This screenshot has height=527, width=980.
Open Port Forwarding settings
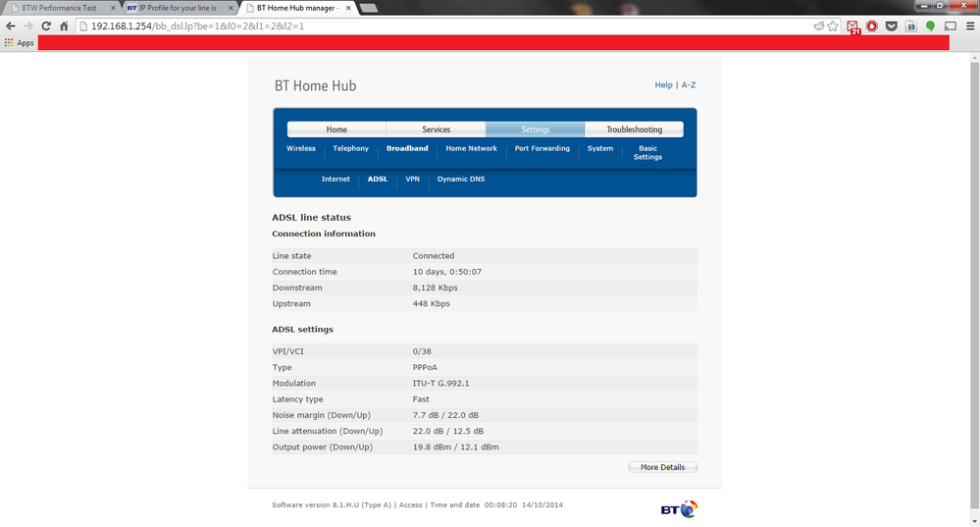point(542,149)
